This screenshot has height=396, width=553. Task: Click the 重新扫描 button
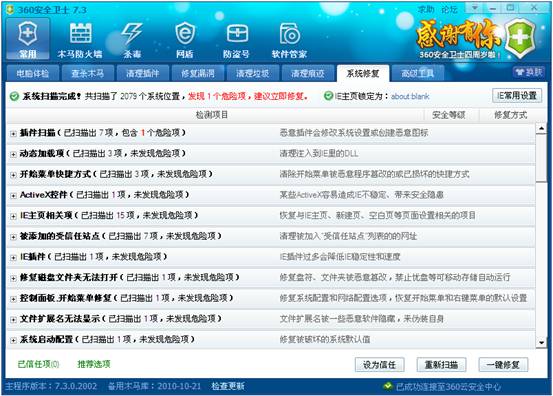point(441,365)
